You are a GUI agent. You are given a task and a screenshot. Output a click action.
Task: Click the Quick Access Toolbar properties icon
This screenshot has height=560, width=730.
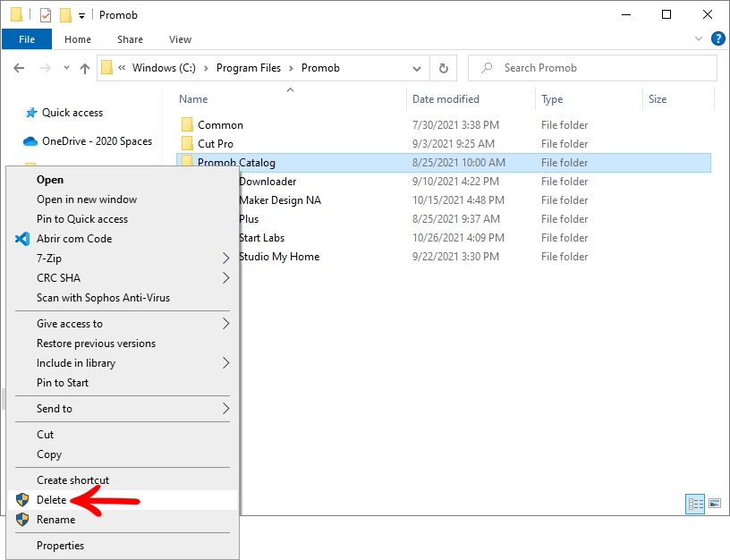pos(45,15)
